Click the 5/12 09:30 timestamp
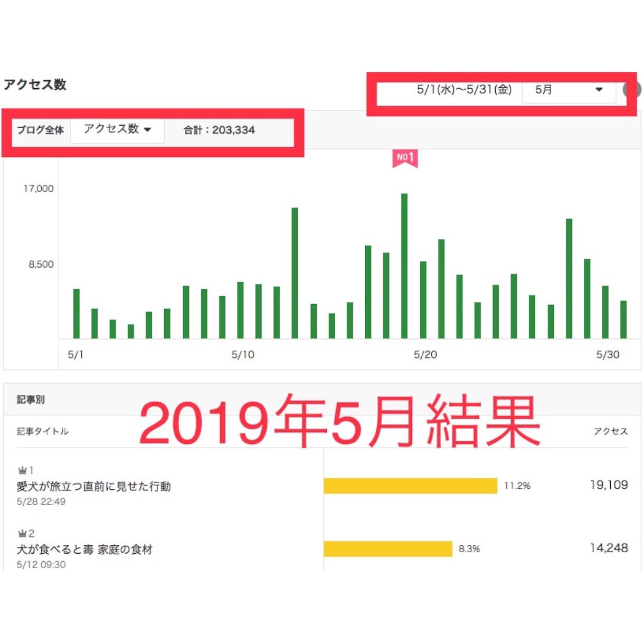The width and height of the screenshot is (644, 644). pyautogui.click(x=41, y=564)
